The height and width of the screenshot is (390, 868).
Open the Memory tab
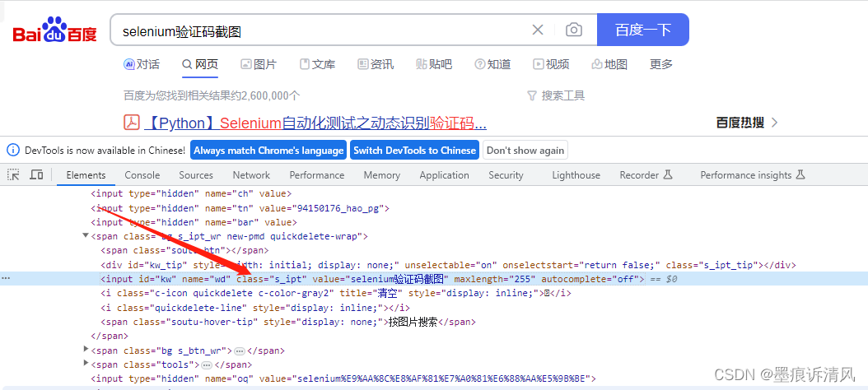coord(382,174)
